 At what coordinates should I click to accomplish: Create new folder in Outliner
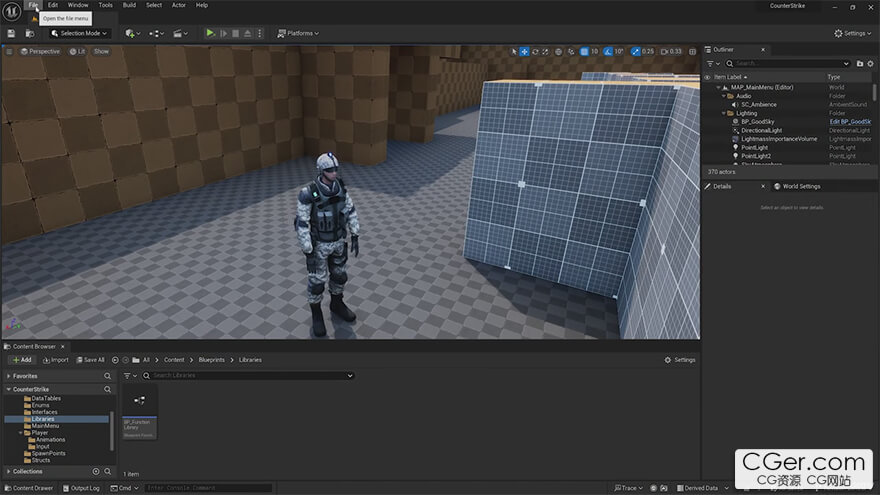(x=860, y=63)
